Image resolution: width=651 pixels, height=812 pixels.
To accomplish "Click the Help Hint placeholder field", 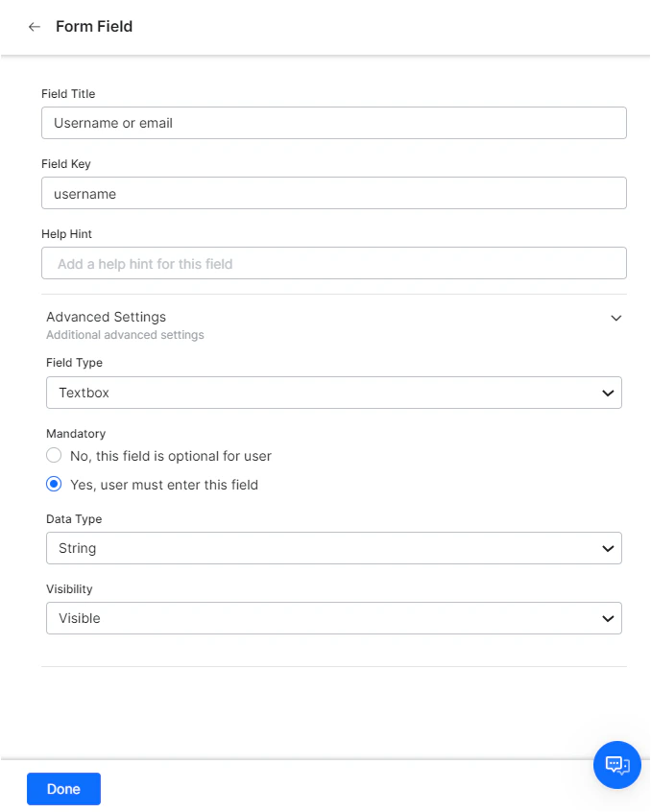I will 333,263.
